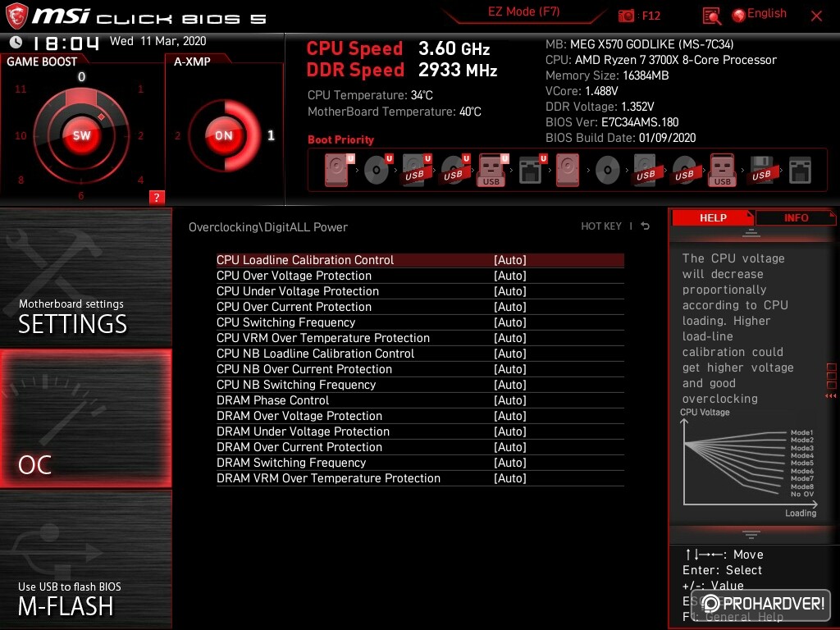Select the legacy USB key boot icon
Screen dimensions: 840x630
(x=722, y=171)
